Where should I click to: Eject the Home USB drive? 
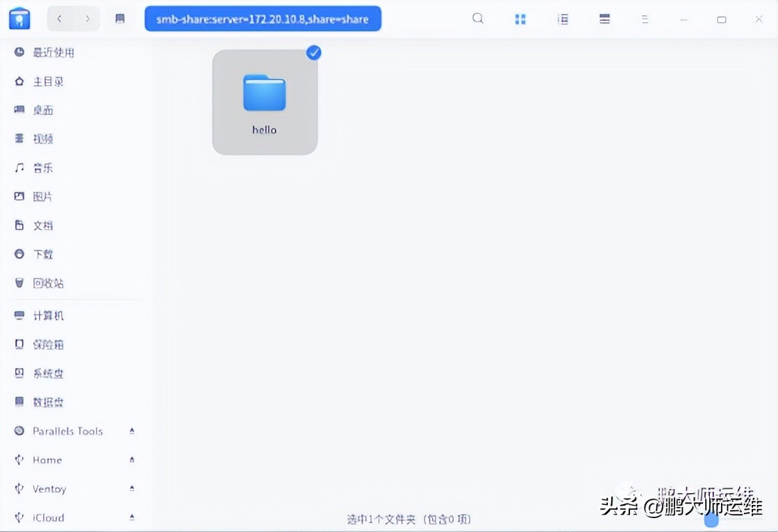point(131,460)
